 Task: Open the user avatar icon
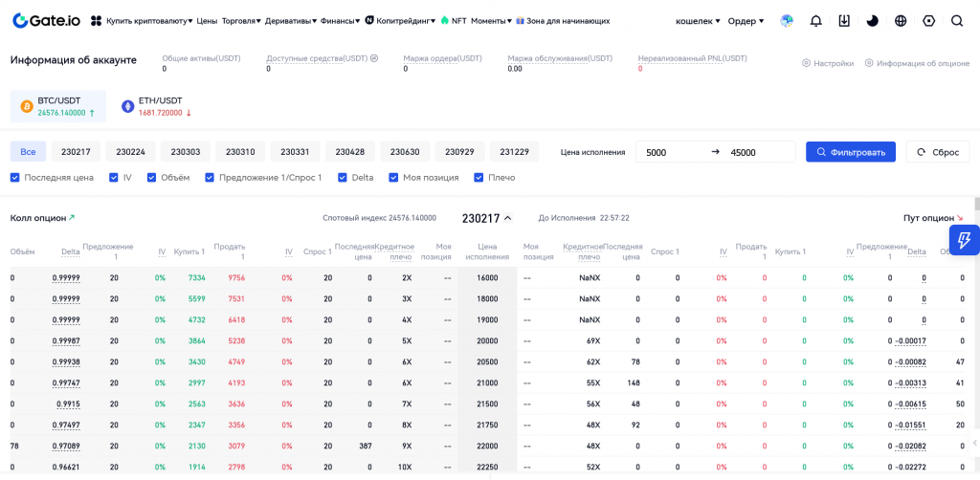pyautogui.click(x=787, y=21)
